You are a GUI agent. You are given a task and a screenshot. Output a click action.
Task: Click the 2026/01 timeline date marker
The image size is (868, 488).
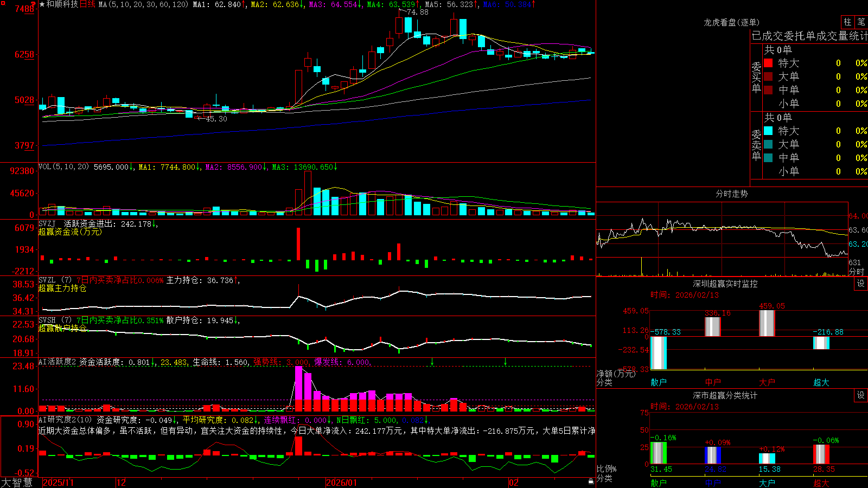(341, 483)
